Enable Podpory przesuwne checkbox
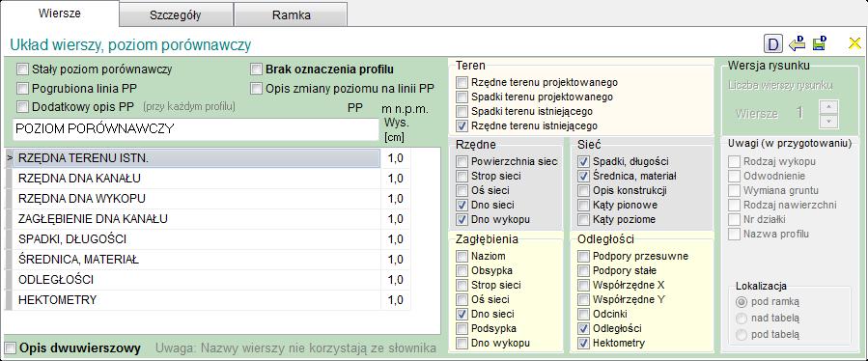The height and width of the screenshot is (361, 868). 583,257
